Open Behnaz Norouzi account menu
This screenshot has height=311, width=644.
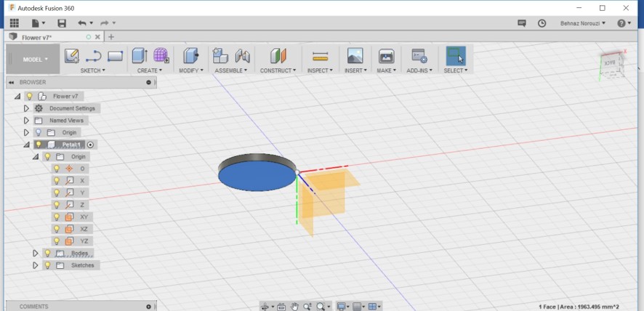[583, 23]
